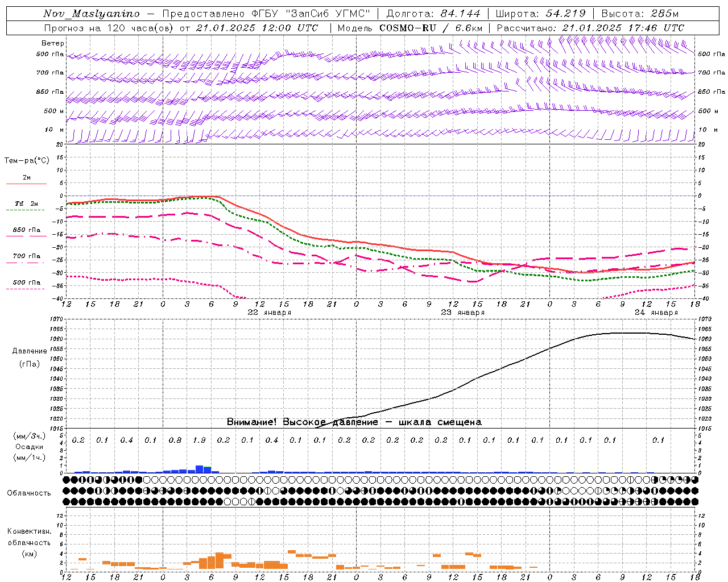The image size is (728, 582).
Task: Click the (мм/1ч.) hourly precipitation label
Action: pos(30,458)
